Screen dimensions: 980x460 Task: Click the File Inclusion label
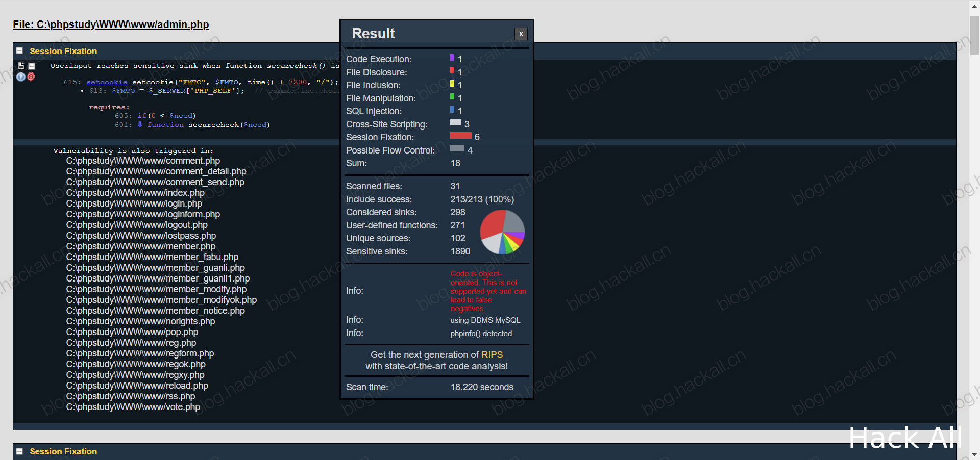(x=373, y=85)
